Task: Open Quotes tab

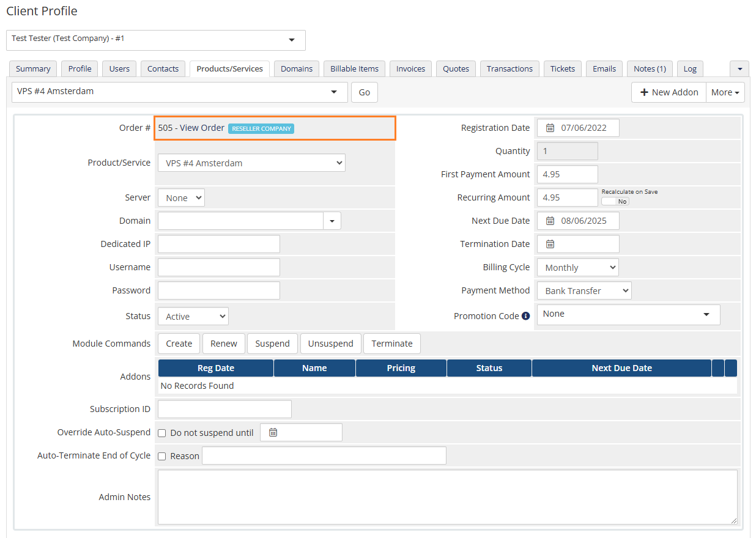Action: click(x=456, y=68)
